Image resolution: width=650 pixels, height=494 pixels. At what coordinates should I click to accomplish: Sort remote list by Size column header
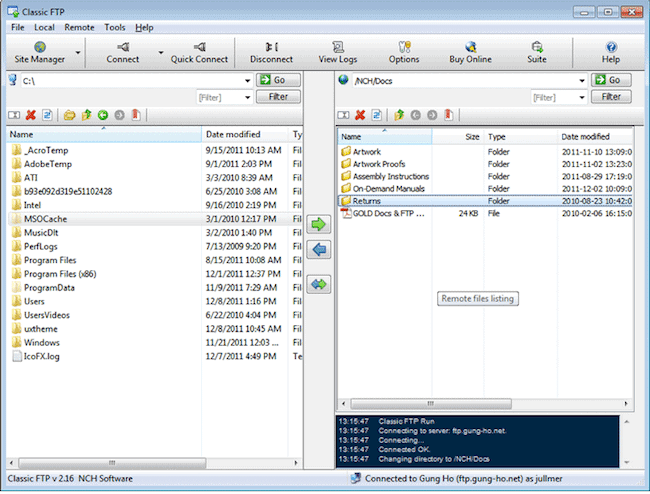(458, 136)
